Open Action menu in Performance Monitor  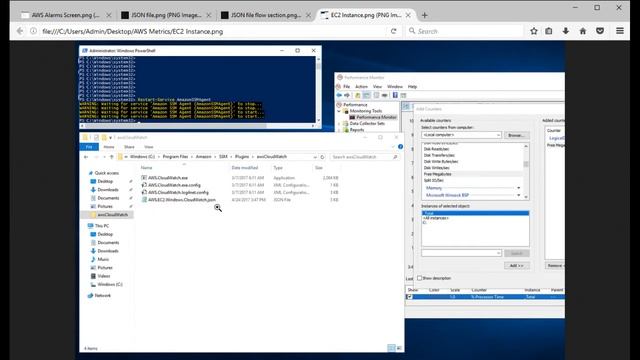pyautogui.click(x=361, y=87)
